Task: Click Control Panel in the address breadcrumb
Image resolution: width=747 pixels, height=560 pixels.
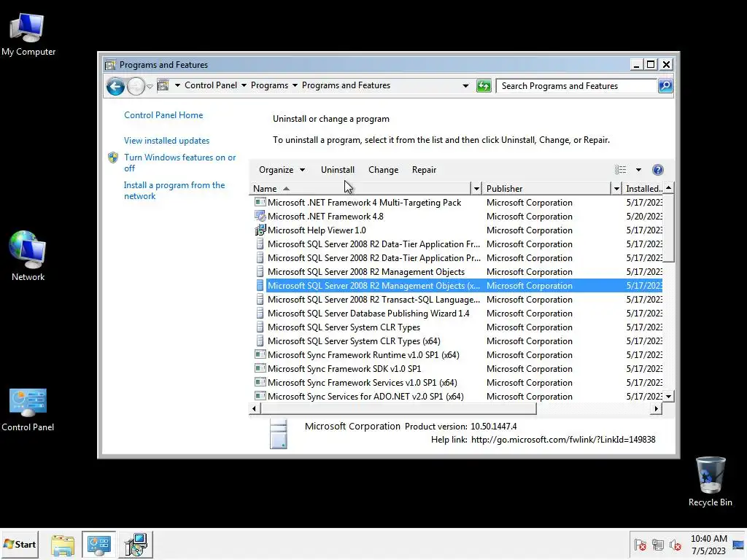Action: pyautogui.click(x=211, y=85)
